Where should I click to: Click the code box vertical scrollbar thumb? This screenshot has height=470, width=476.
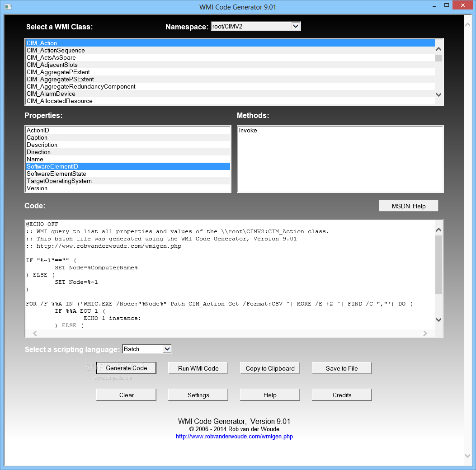coord(438,264)
